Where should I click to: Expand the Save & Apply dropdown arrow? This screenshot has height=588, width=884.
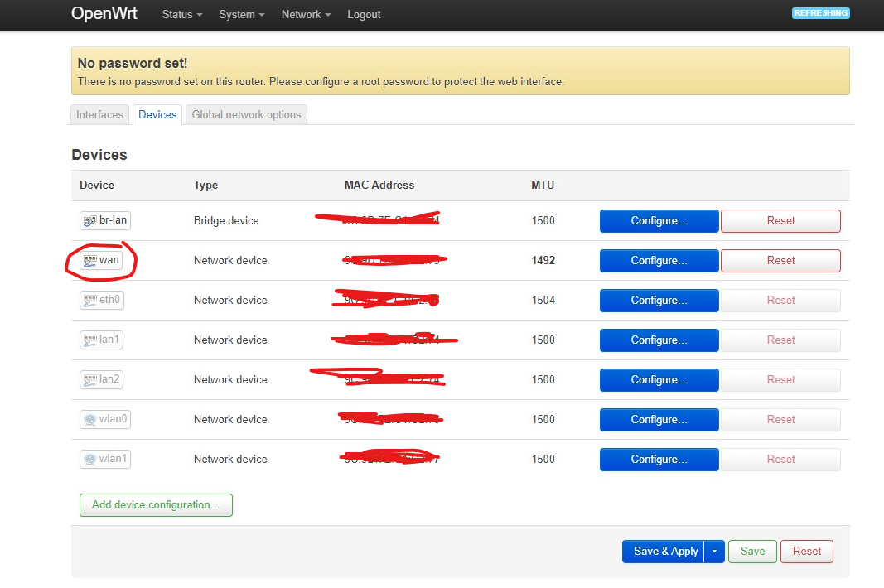(714, 552)
